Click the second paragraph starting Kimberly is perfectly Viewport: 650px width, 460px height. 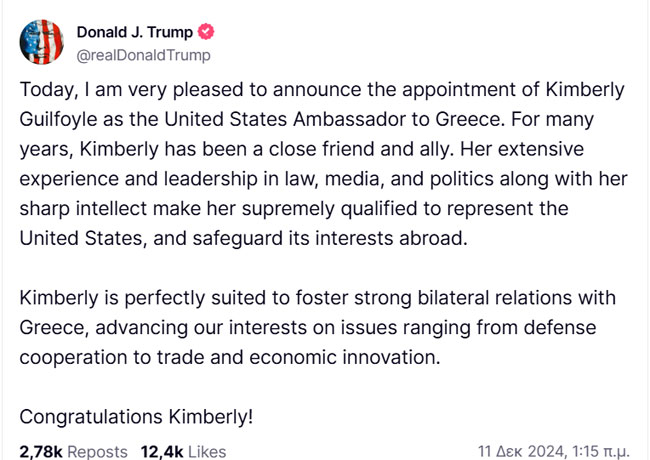(x=318, y=327)
